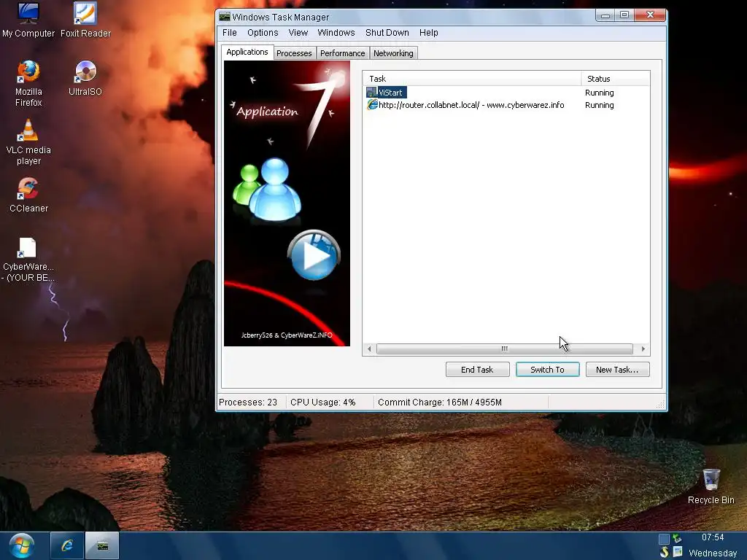Screen dimensions: 747x560
Task: Click horizontal scrollbar left arrow
Action: [369, 349]
